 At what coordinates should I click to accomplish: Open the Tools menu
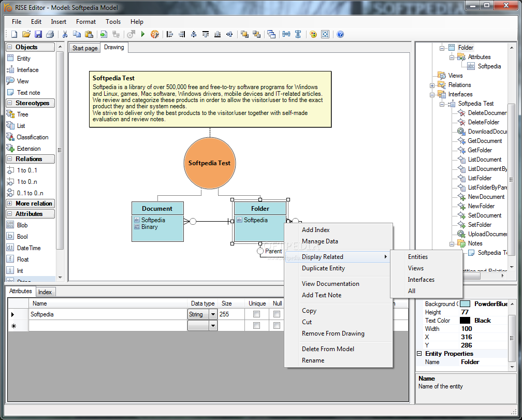[x=113, y=22]
